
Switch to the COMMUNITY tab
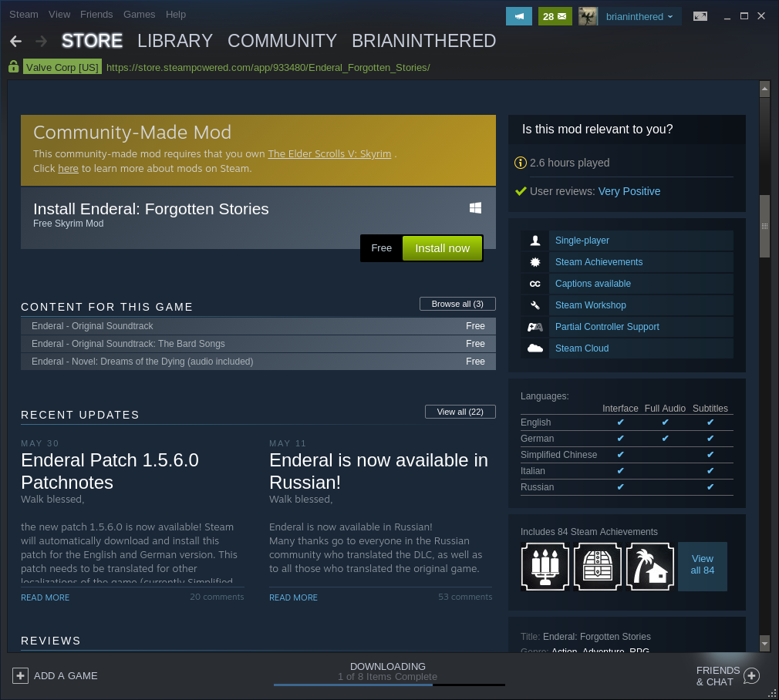click(x=282, y=41)
